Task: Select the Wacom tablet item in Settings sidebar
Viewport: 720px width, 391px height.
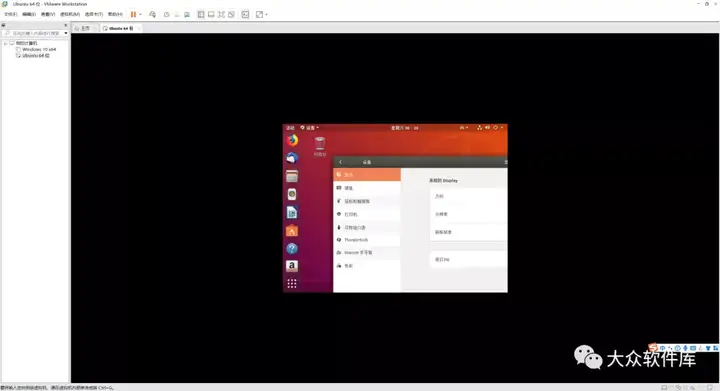Action: pyautogui.click(x=367, y=253)
